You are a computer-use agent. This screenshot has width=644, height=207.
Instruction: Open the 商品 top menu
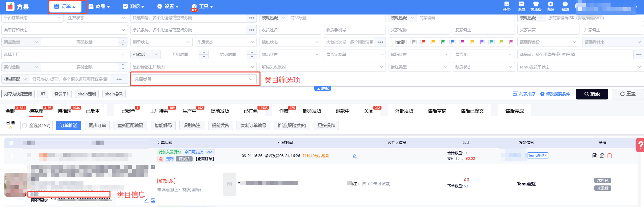[99, 6]
